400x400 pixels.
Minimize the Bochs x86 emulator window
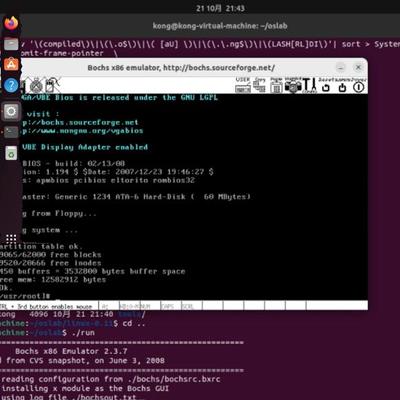(x=341, y=67)
